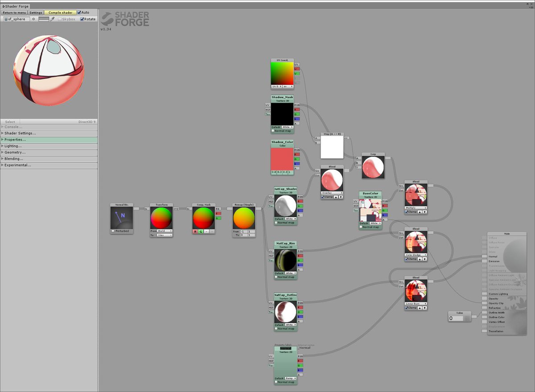
Task: Click the up arrow on the Overlay Blend node
Action: 336,197
